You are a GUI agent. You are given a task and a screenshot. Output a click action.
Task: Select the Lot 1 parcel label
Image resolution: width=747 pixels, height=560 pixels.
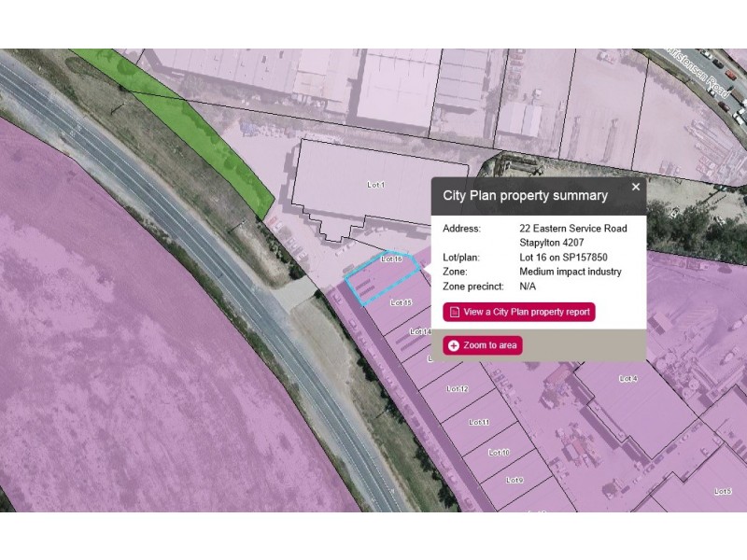[376, 184]
